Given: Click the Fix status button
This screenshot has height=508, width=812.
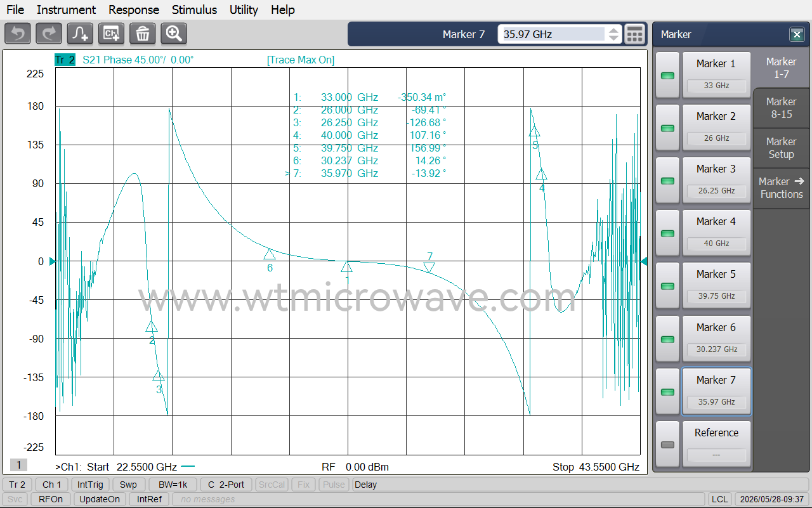Looking at the screenshot, I should click(303, 485).
